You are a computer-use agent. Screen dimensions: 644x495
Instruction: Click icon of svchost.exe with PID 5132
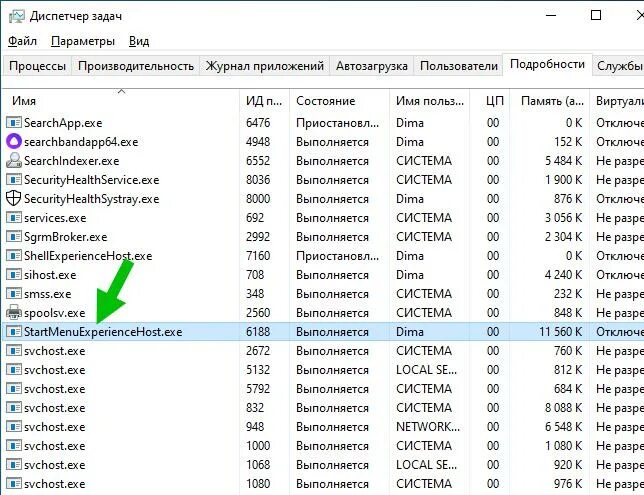14,370
